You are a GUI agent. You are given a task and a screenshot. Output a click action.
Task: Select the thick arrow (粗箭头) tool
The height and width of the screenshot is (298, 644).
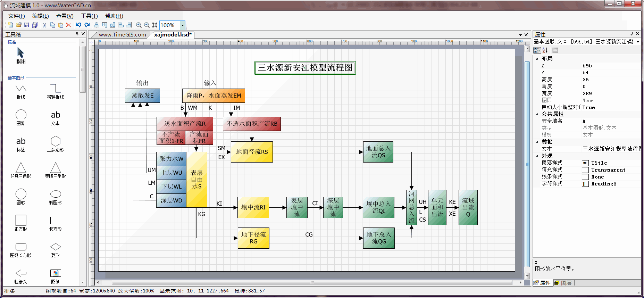tap(21, 276)
